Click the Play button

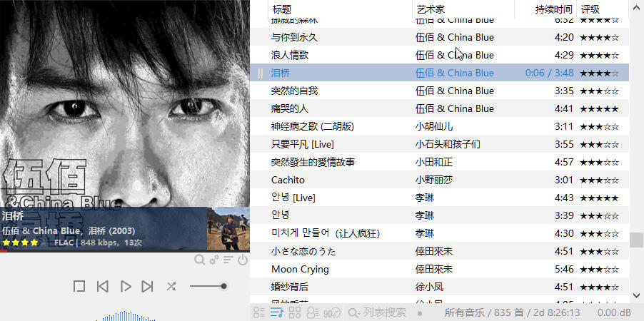point(126,286)
